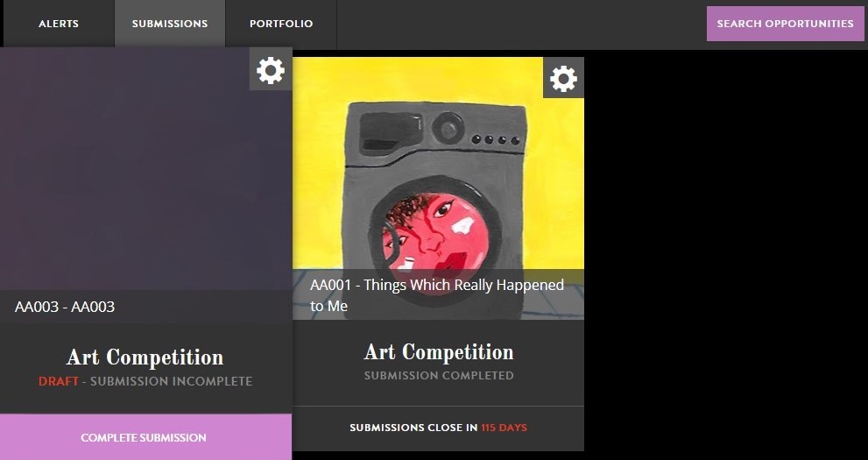Click the Submission Incomplete status text
868x460 pixels.
coord(171,381)
